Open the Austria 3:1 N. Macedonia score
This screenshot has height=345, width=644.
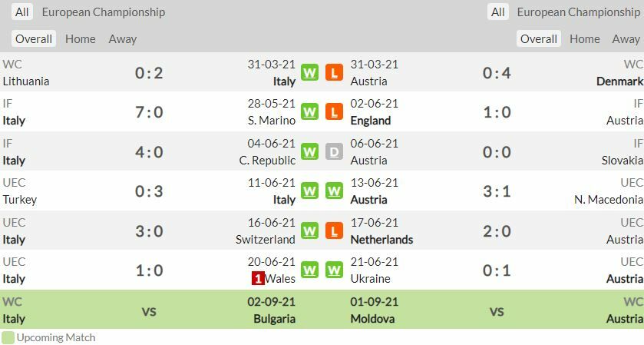497,191
